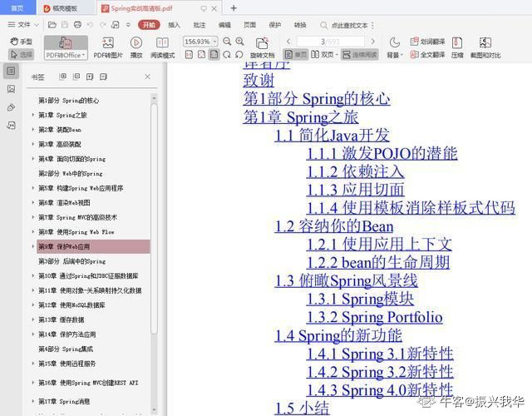The image size is (532, 416).
Task: Click the PDF转图片 tool icon
Action: 108,42
